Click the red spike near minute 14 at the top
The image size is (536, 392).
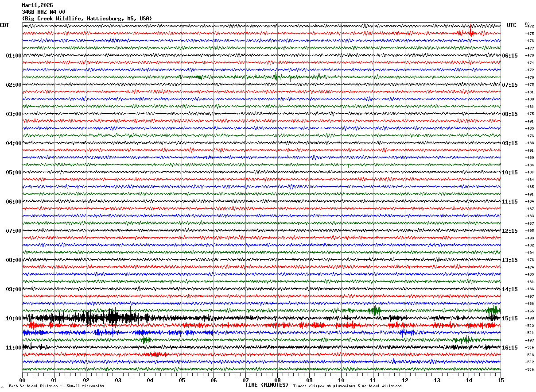(x=471, y=32)
